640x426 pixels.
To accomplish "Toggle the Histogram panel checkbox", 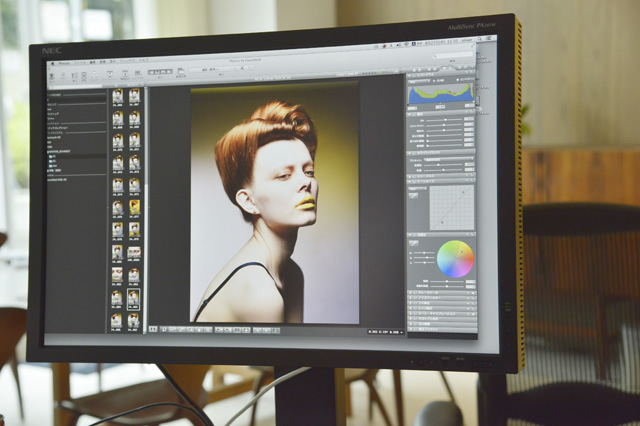I will click(x=414, y=76).
